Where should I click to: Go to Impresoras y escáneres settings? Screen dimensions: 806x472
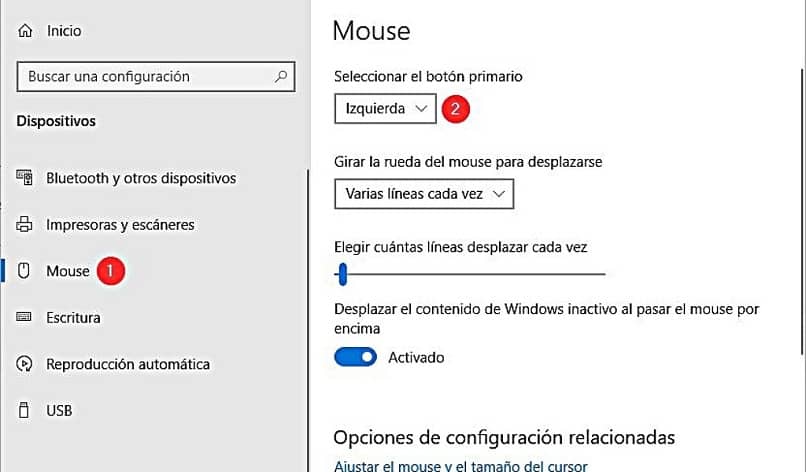(x=120, y=225)
